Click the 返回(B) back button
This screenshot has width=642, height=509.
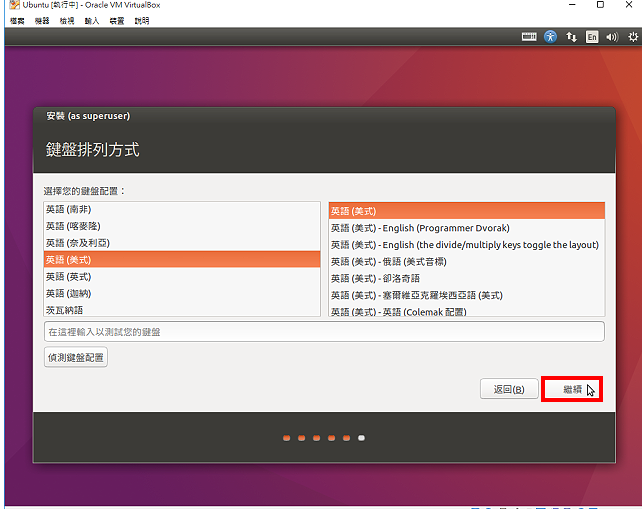[x=509, y=389]
